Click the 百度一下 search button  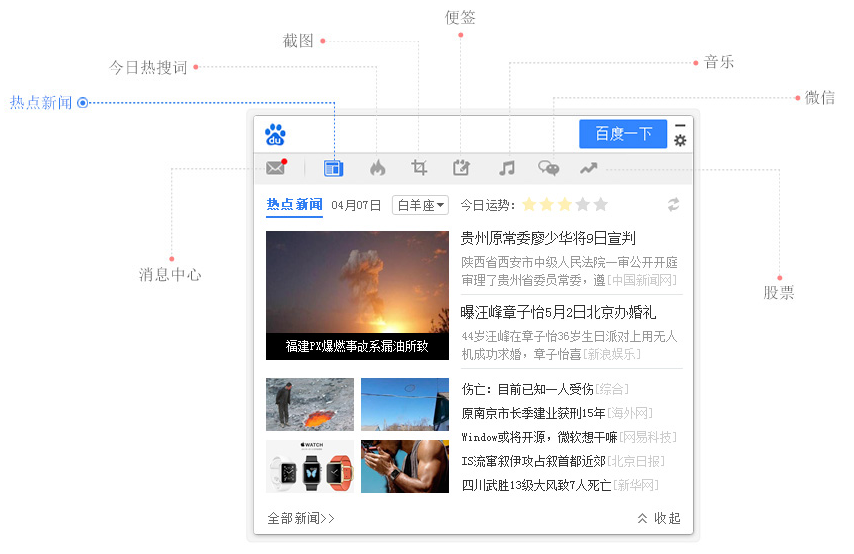click(623, 134)
